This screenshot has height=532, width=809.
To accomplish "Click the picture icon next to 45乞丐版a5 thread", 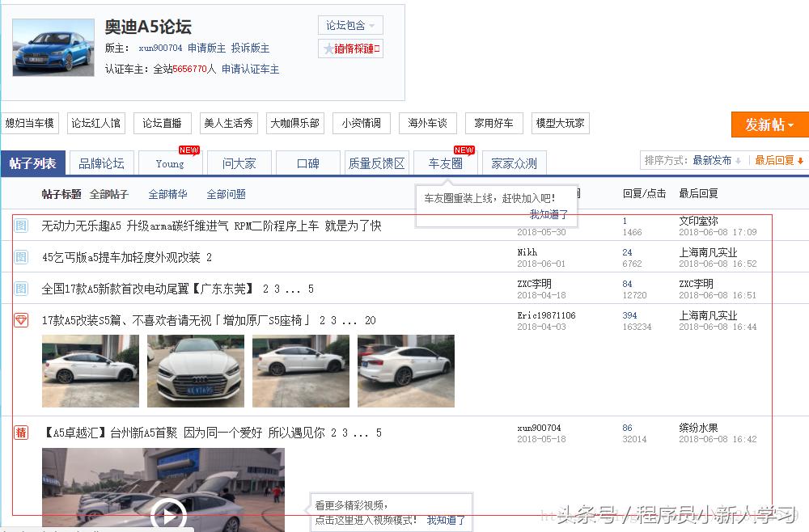I will tap(21, 258).
